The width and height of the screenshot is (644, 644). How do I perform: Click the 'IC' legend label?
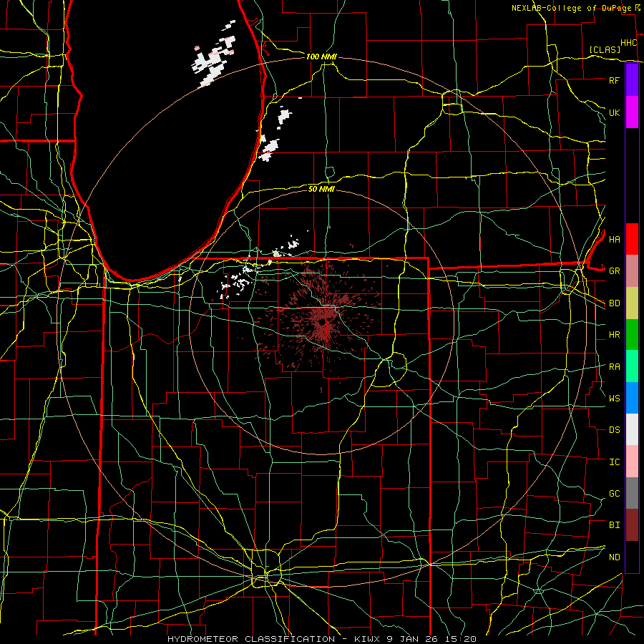tap(614, 462)
